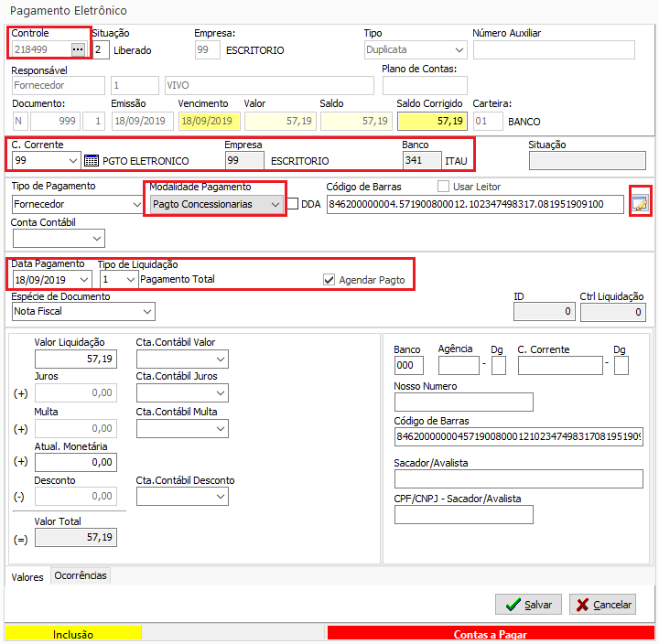Click the Cancelar button label
The height and width of the screenshot is (644, 659).
(612, 605)
